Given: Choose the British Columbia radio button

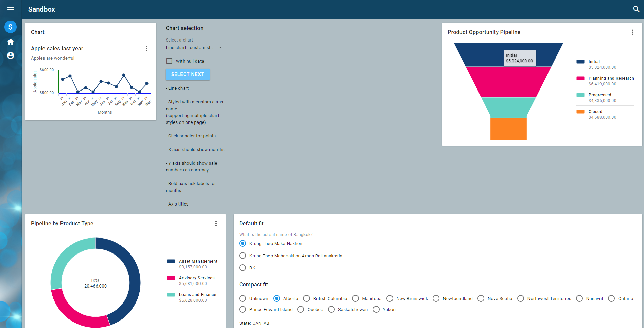Looking at the screenshot, I should pos(307,299).
